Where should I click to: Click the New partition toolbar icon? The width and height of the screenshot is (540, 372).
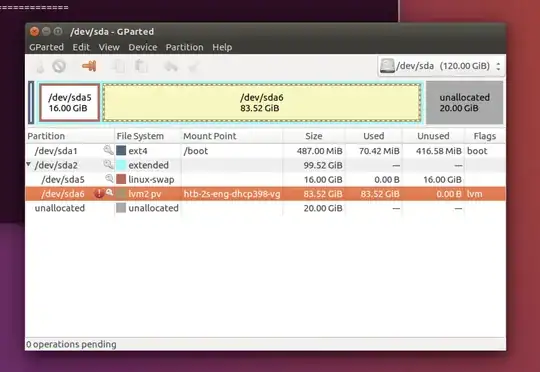[x=40, y=66]
